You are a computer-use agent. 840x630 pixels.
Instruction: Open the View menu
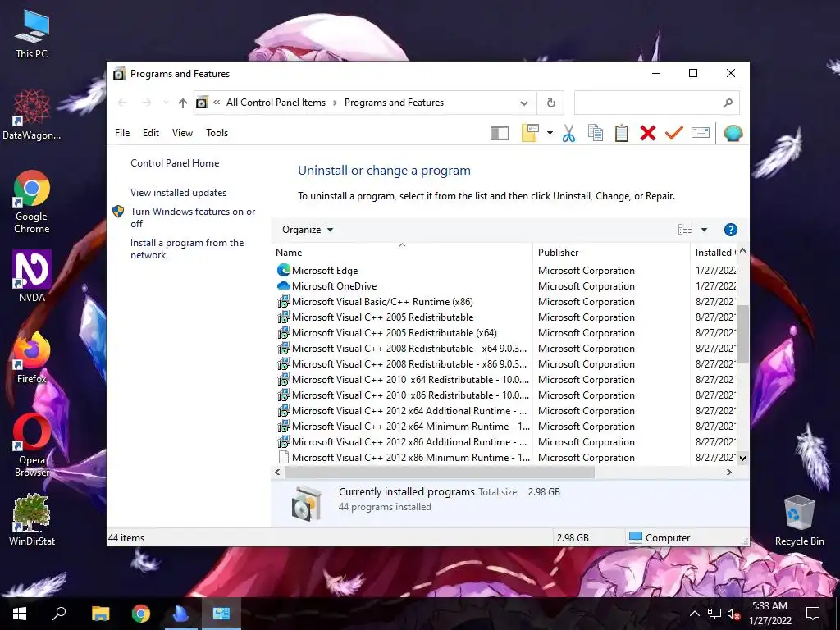(182, 133)
